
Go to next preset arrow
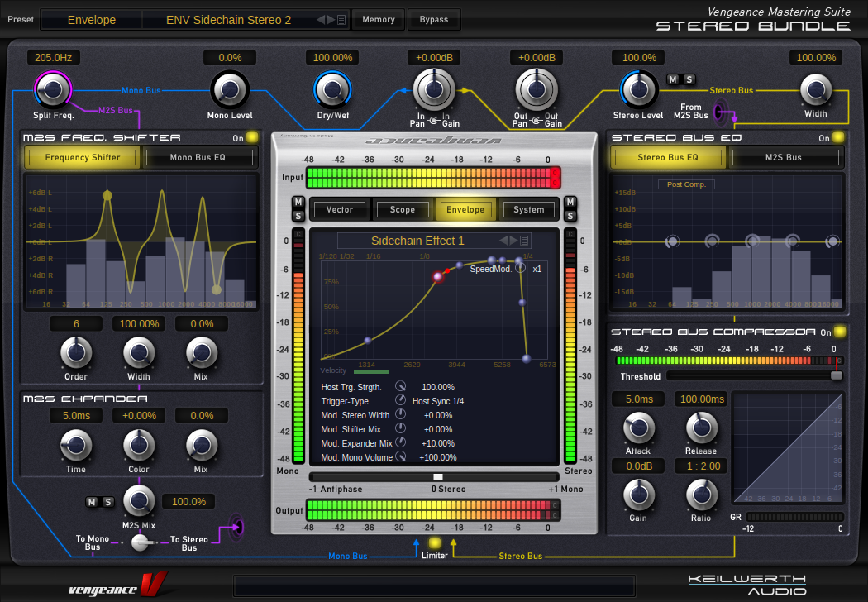tap(331, 20)
